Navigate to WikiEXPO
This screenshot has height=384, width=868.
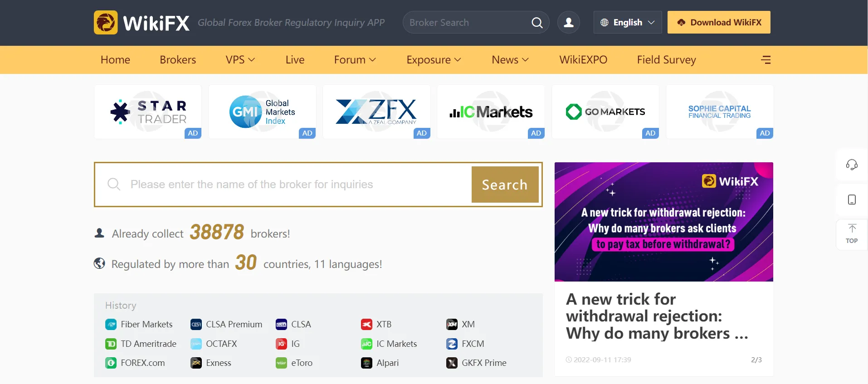[x=583, y=60]
